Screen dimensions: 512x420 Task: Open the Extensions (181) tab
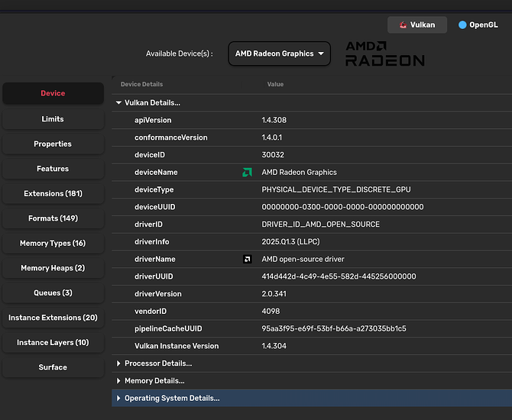point(53,193)
